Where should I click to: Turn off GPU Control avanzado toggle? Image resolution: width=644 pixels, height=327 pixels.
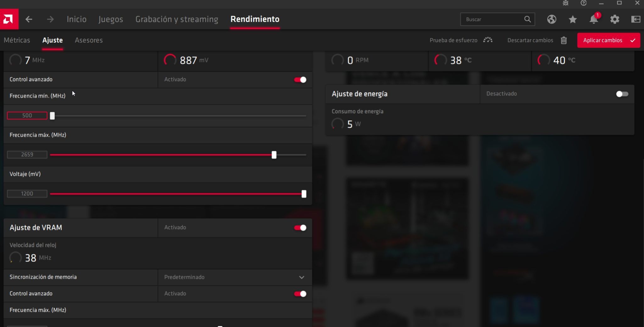click(x=300, y=80)
